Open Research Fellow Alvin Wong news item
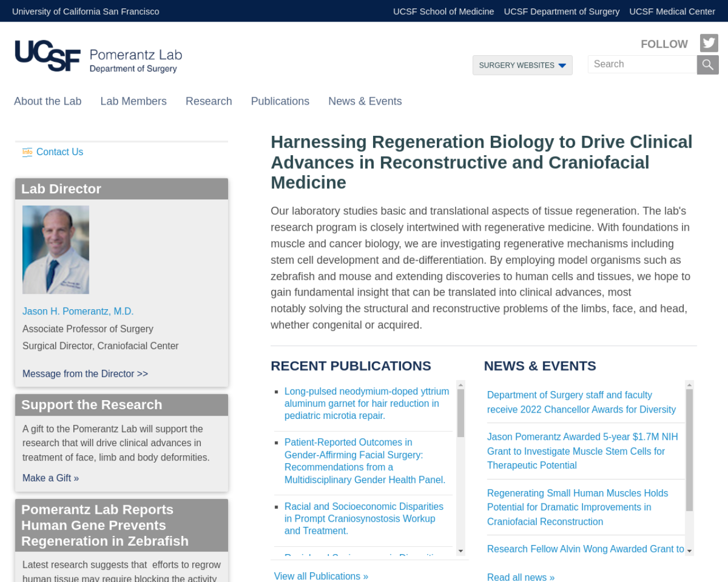This screenshot has height=582, width=728. pos(585,549)
